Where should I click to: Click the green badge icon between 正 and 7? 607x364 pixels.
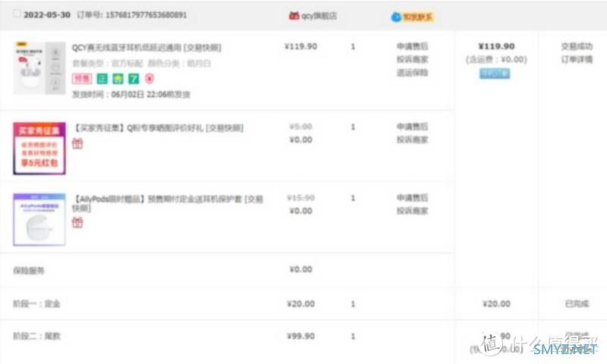[118, 79]
